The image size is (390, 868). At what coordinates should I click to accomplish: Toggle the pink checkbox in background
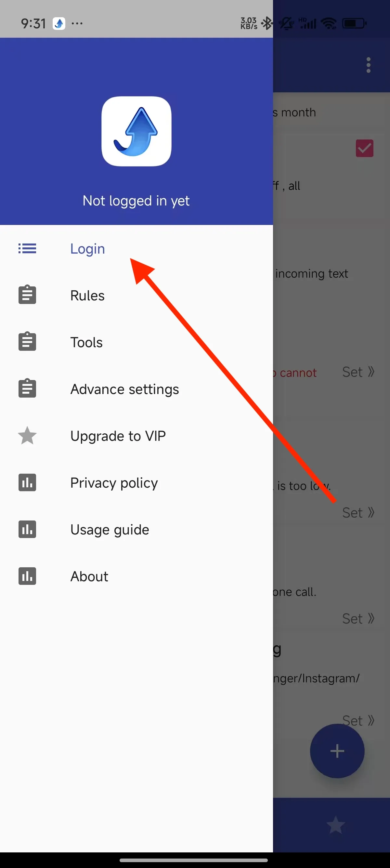pyautogui.click(x=364, y=148)
